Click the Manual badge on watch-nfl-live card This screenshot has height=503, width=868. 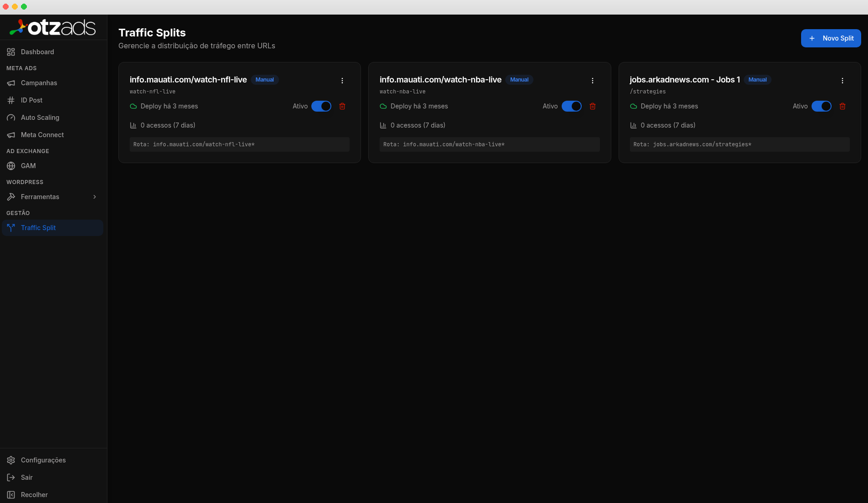coord(264,80)
